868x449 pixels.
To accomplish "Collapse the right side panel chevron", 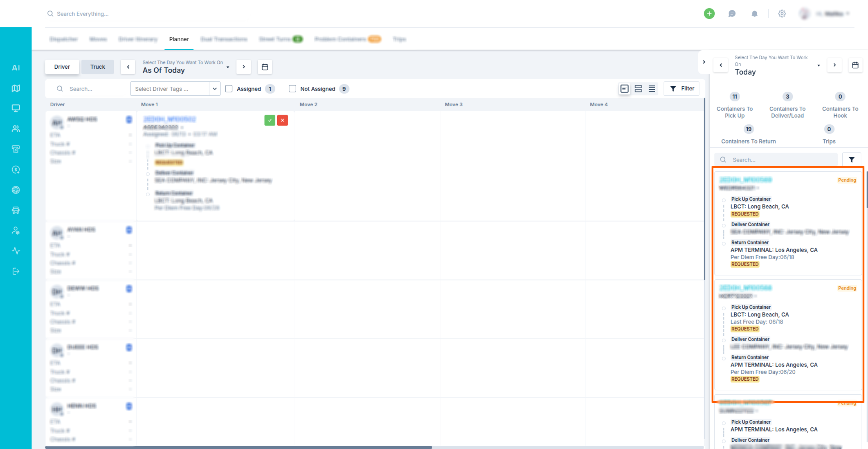I will pos(704,62).
